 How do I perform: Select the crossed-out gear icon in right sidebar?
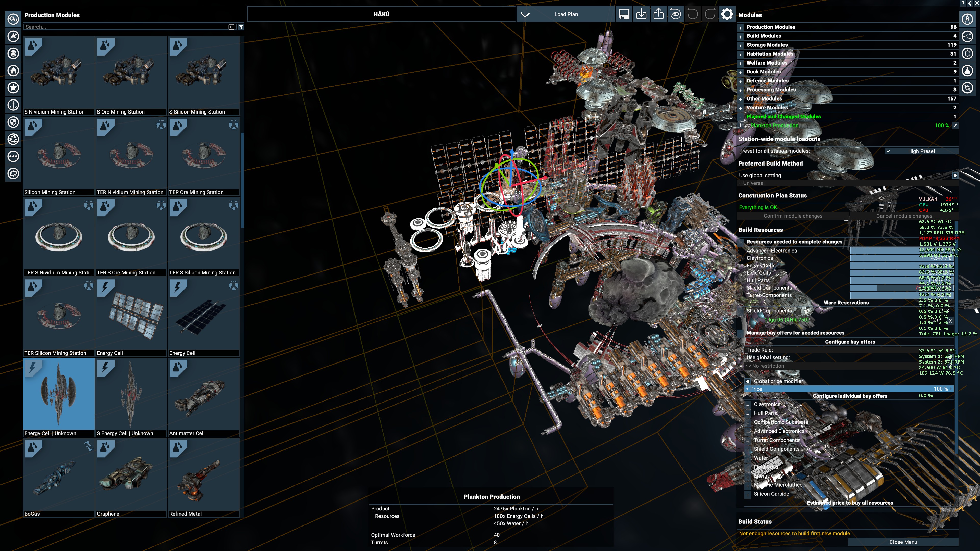tap(967, 88)
